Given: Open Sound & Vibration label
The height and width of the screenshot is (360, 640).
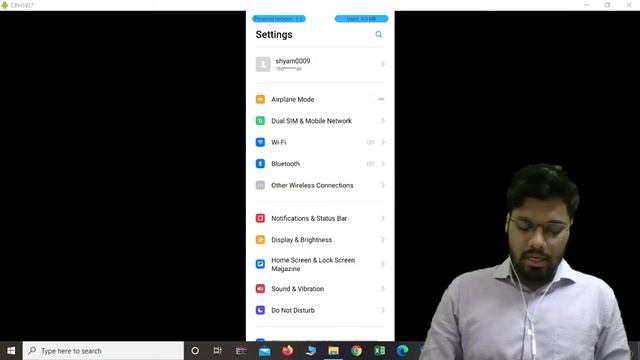Looking at the screenshot, I should point(298,289).
